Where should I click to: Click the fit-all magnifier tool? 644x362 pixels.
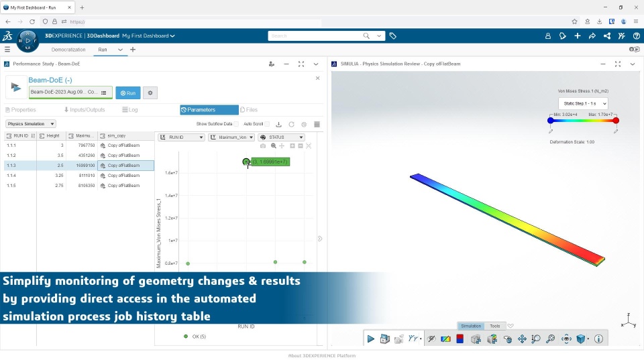click(550, 339)
